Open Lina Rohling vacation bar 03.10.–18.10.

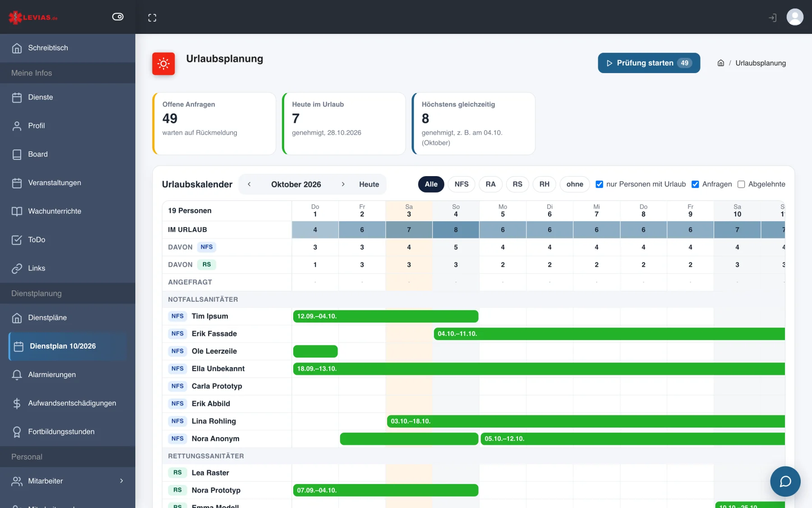click(x=586, y=421)
